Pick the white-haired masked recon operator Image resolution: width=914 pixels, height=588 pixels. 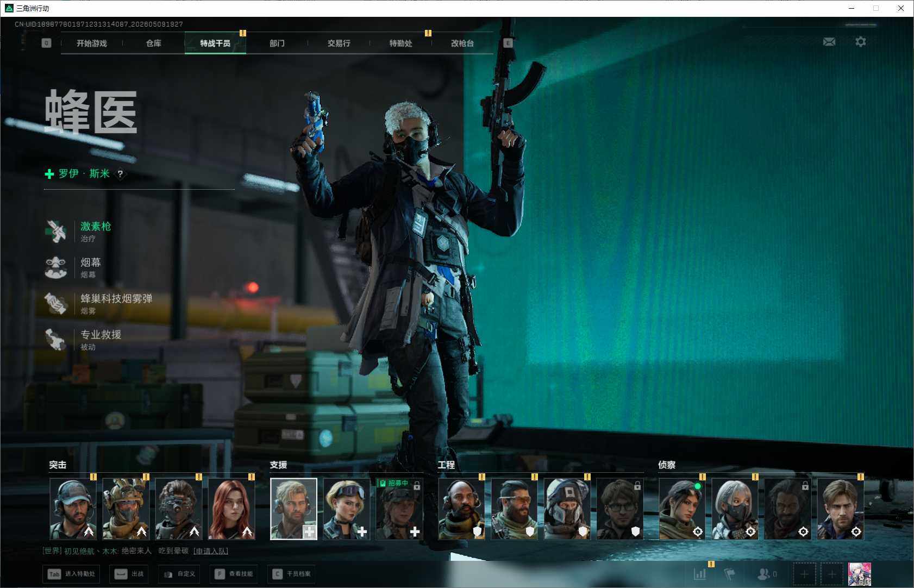pyautogui.click(x=735, y=509)
